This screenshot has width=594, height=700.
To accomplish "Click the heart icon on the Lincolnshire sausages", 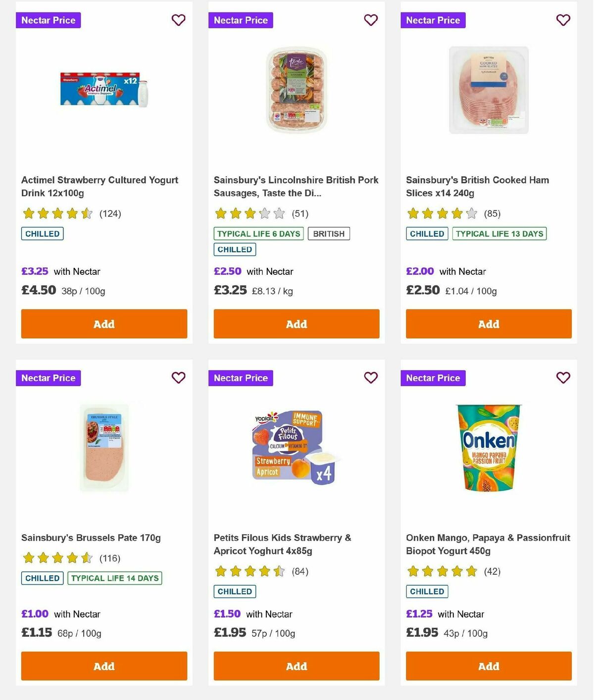I will [x=371, y=20].
